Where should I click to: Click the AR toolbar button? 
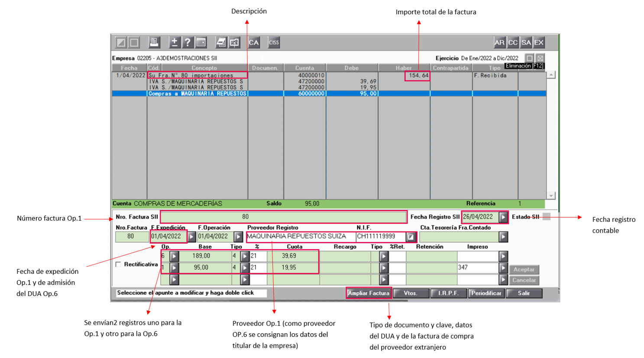[499, 42]
